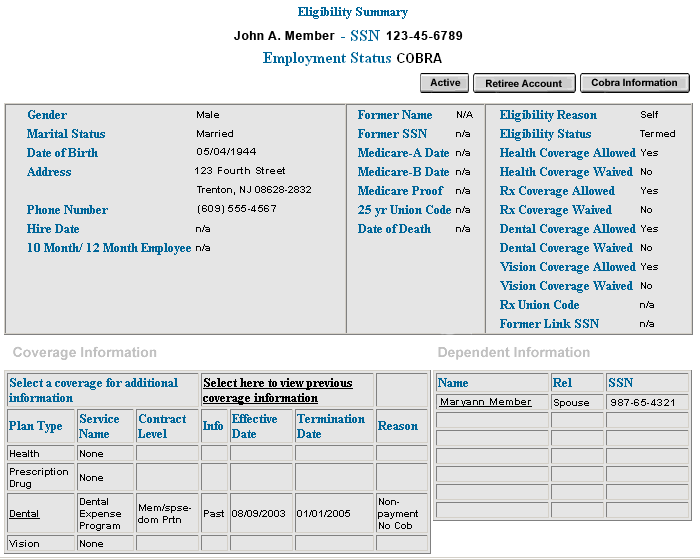
Task: Click the Non-payment No Cob reason cell
Action: click(398, 513)
